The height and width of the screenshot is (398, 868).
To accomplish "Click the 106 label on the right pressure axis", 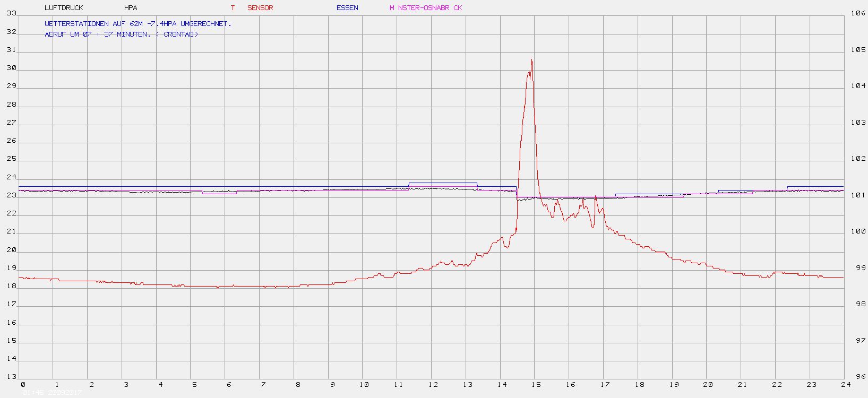I will click(858, 13).
